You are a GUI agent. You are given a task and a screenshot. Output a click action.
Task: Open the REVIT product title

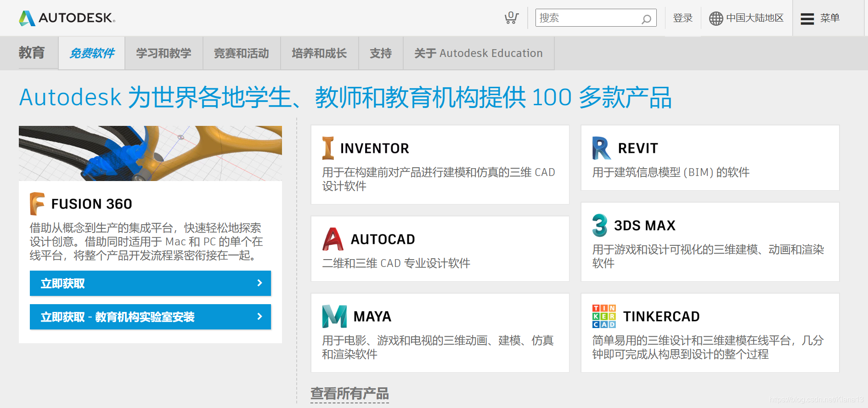pos(638,148)
